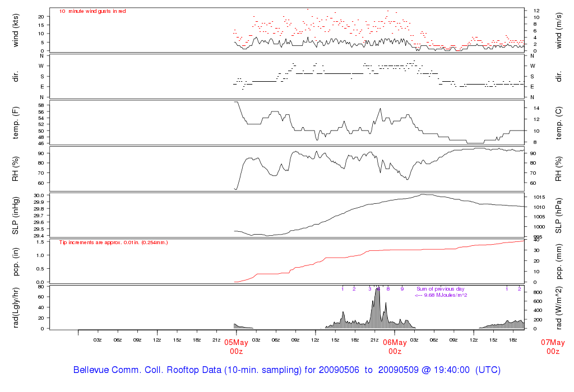Click the '46' Fahrenheit tick value
Image resolution: width=574 pixels, height=392 pixels.
[x=41, y=143]
